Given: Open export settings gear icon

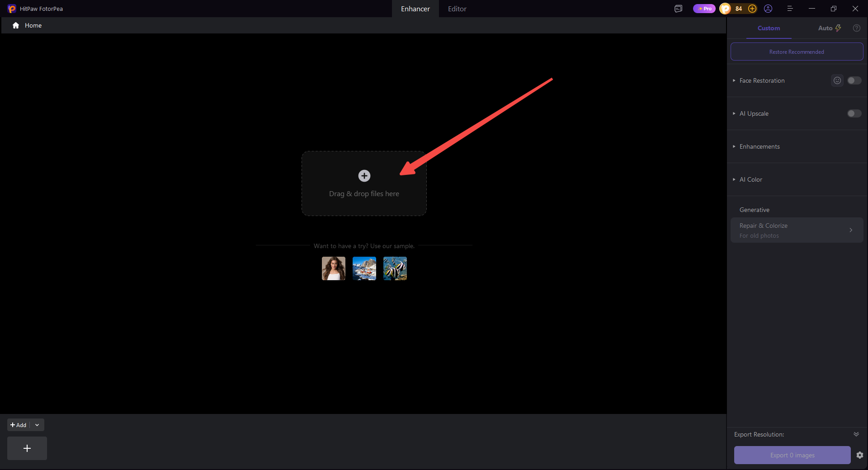Looking at the screenshot, I should tap(860, 455).
